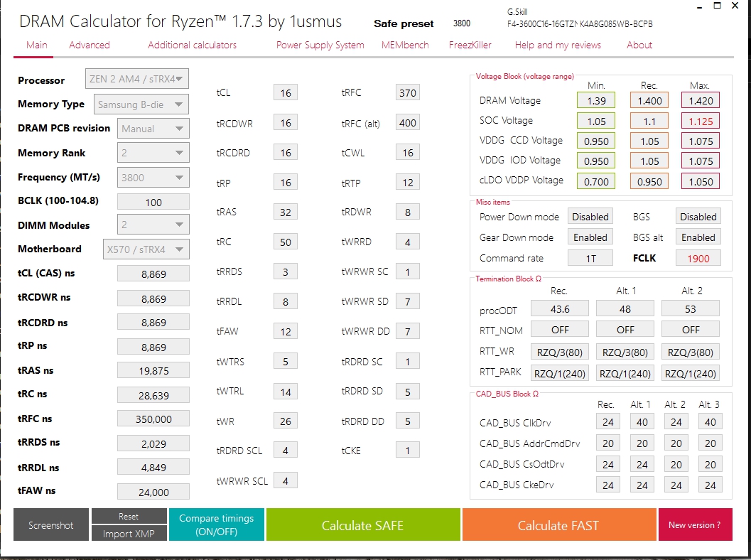Toggle Compare timings (ON/OFF)

pyautogui.click(x=217, y=524)
